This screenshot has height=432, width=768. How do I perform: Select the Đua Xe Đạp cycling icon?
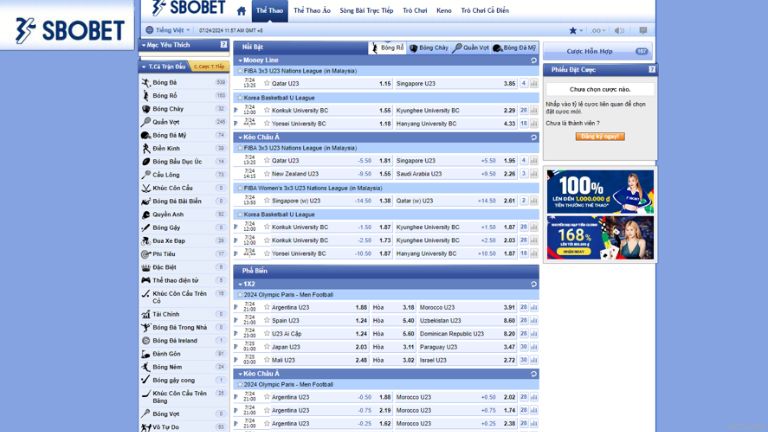click(x=145, y=241)
